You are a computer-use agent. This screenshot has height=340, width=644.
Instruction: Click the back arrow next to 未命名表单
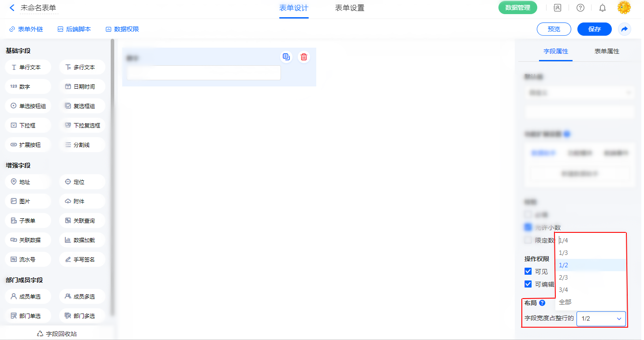coord(12,8)
